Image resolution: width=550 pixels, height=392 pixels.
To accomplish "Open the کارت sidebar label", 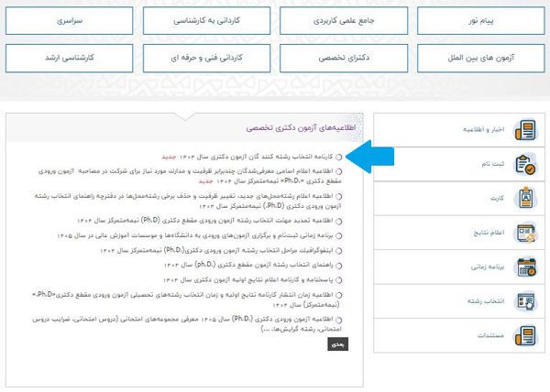I will click(497, 198).
